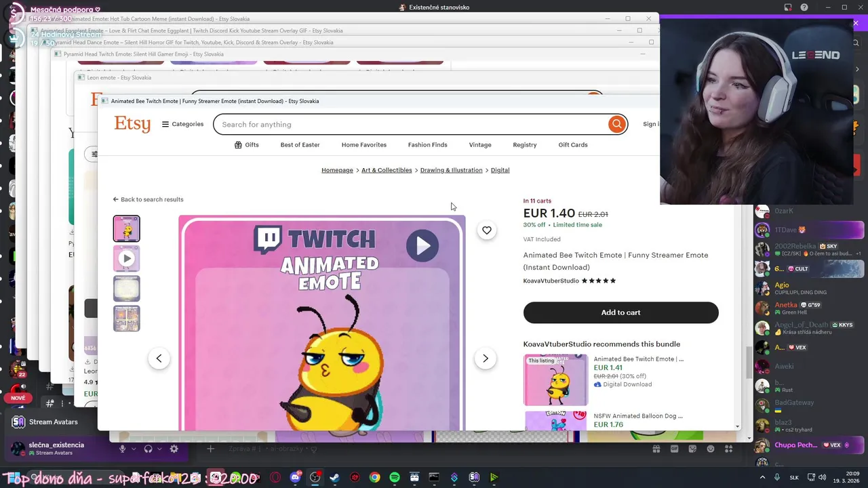Image resolution: width=868 pixels, height=488 pixels.
Task: Click Add to cart button
Action: pos(620,312)
